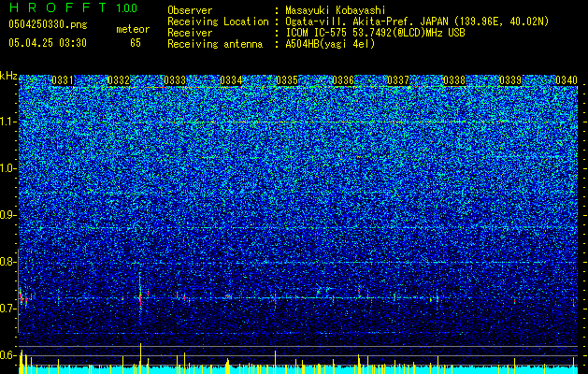Click frequency axis label 0.9
588x374 pixels.
point(7,215)
